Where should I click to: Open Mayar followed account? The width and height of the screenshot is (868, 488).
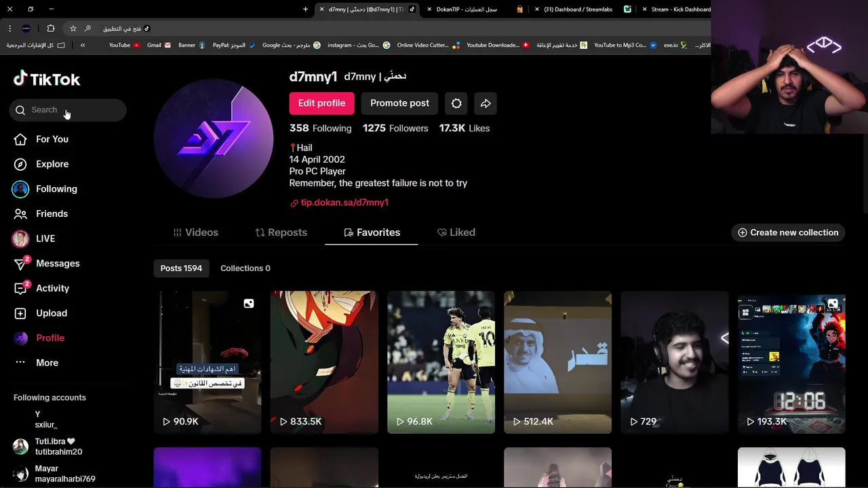coord(54,474)
